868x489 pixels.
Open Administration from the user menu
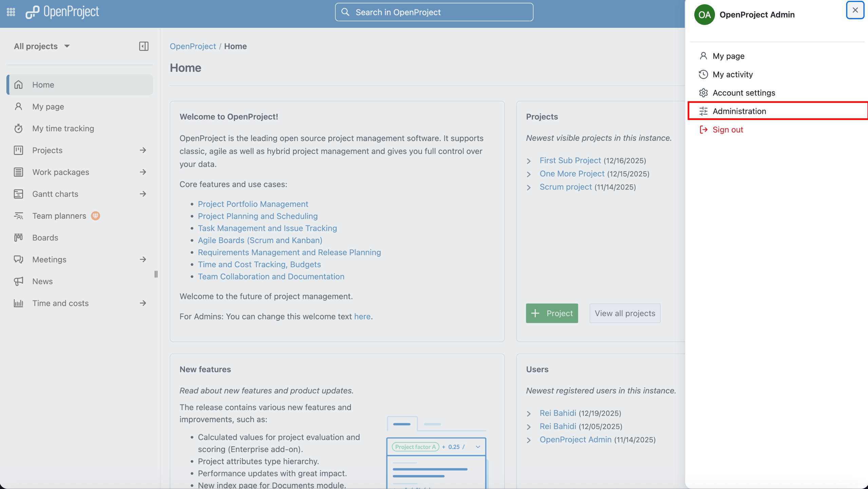(x=777, y=111)
